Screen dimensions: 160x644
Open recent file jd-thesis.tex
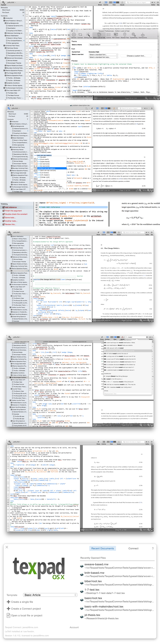[x=92, y=615]
